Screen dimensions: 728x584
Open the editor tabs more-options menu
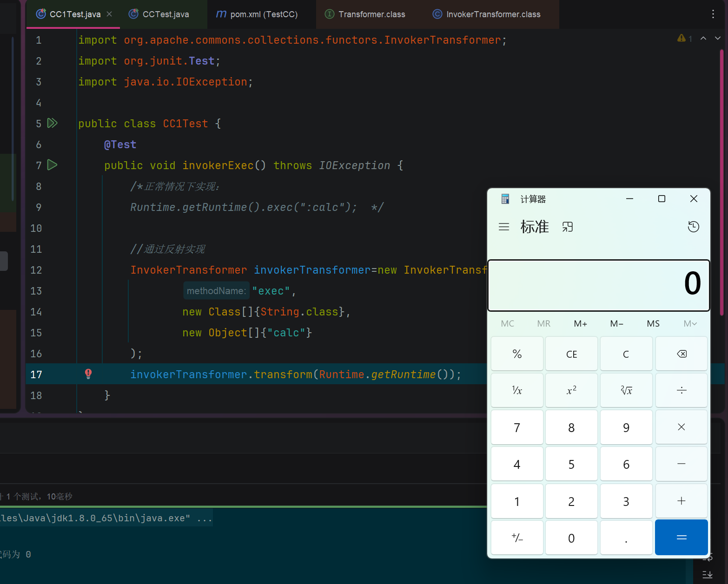713,14
